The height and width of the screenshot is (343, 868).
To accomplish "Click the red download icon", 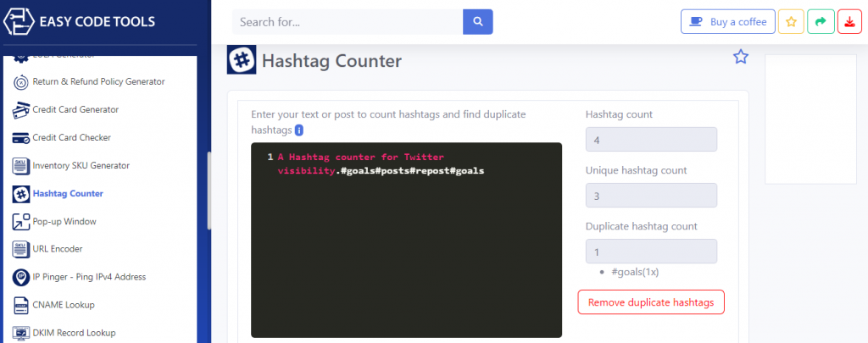I will (x=849, y=22).
